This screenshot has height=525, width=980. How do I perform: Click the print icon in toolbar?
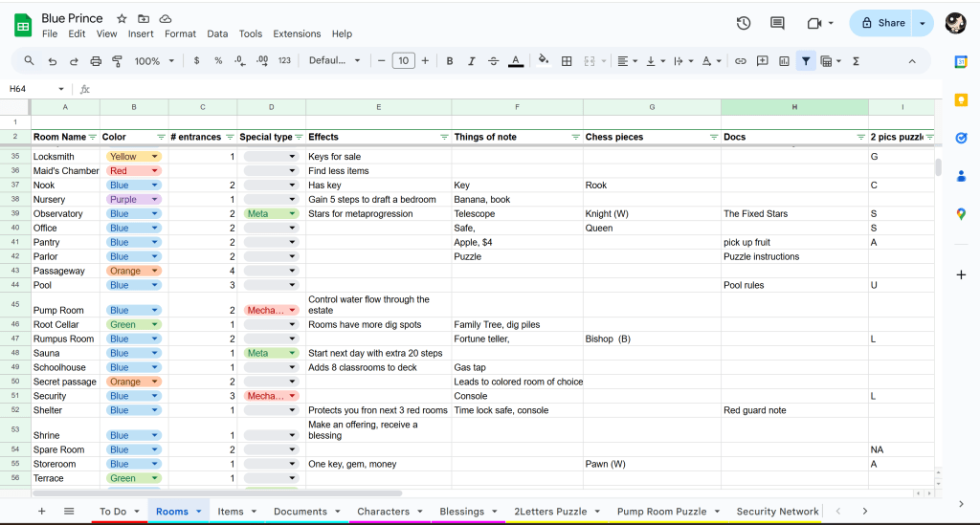coord(96,61)
